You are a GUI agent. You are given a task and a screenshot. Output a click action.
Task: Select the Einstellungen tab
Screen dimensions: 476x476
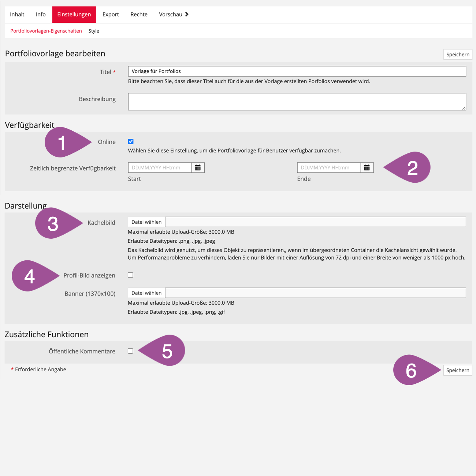click(74, 14)
